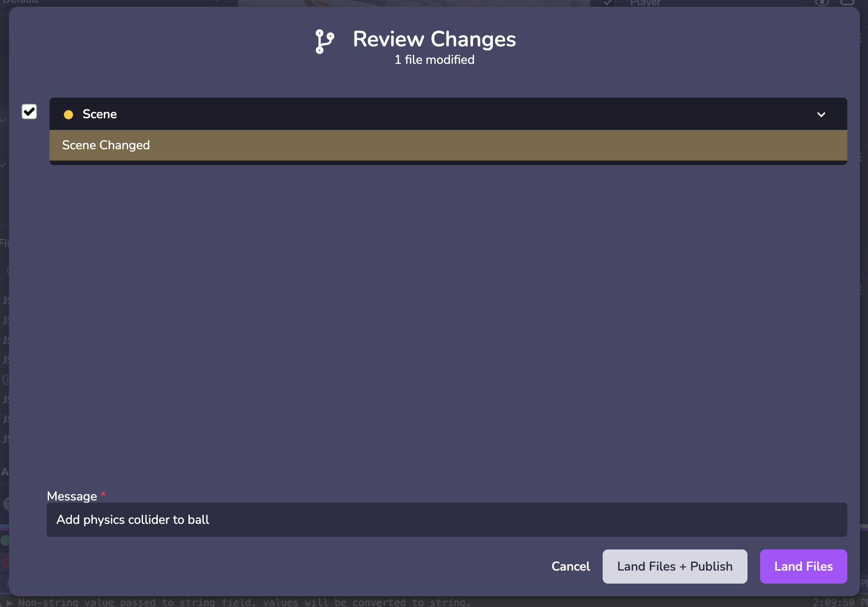Click the 1 file modified subtitle
The image size is (868, 607).
pos(434,60)
